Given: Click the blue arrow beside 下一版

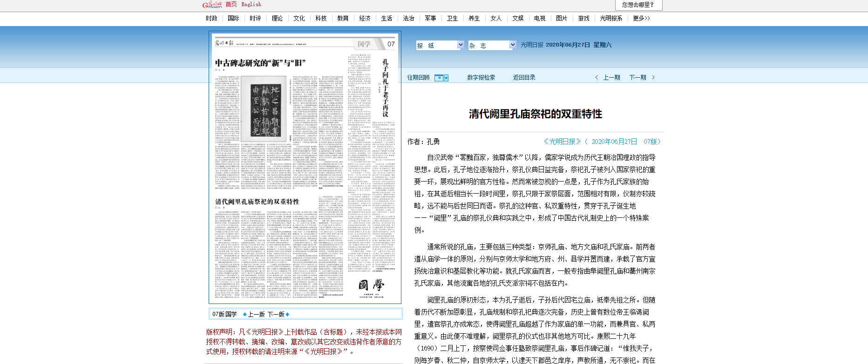Looking at the screenshot, I should (x=287, y=315).
